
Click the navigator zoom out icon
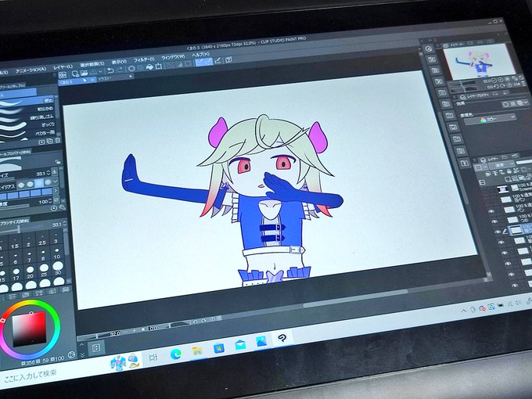pos(494,81)
